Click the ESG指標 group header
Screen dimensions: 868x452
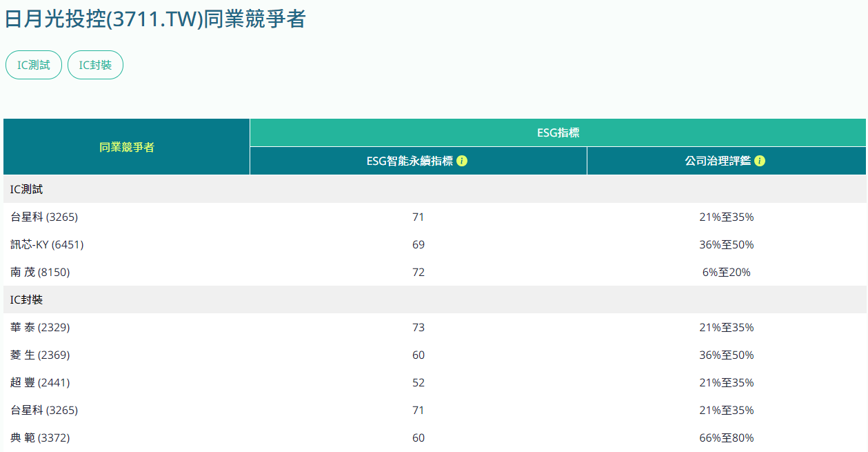point(557,132)
